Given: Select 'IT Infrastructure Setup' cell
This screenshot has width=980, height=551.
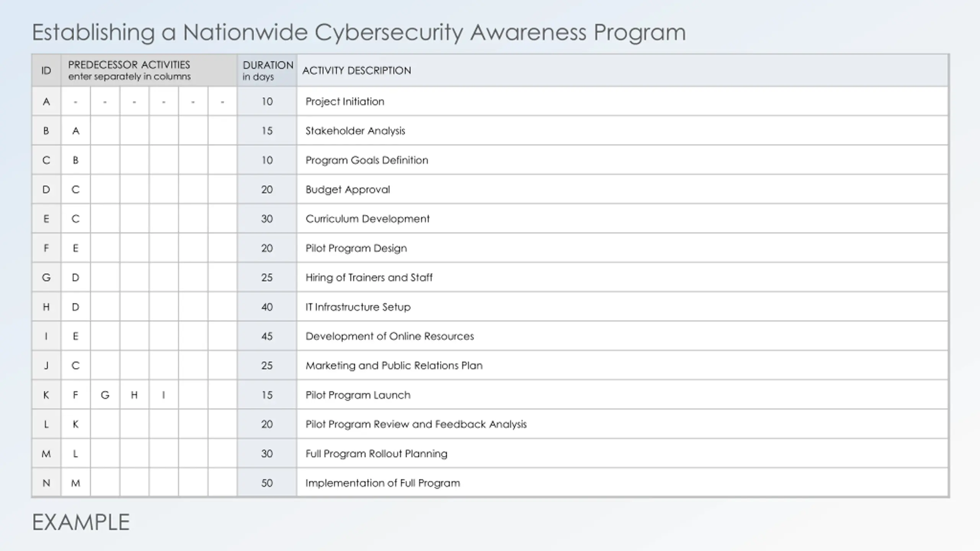Looking at the screenshot, I should 622,307.
